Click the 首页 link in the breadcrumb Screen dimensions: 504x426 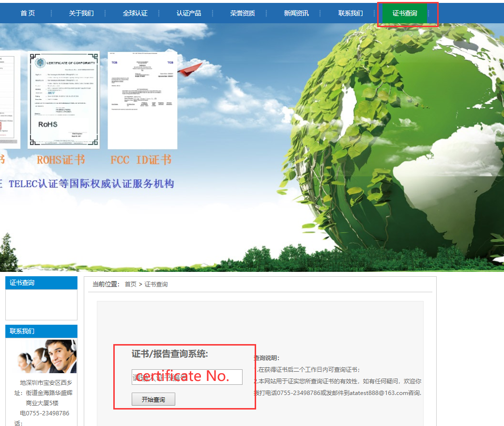131,284
